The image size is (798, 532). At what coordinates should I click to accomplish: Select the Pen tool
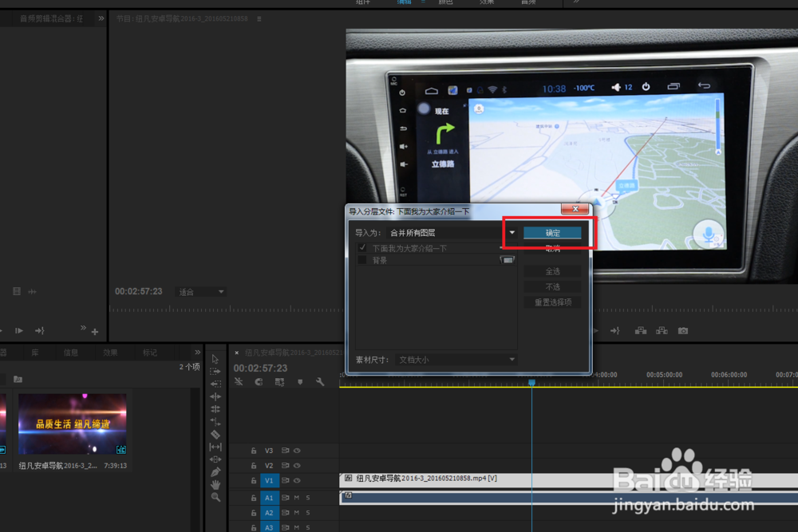pos(215,472)
